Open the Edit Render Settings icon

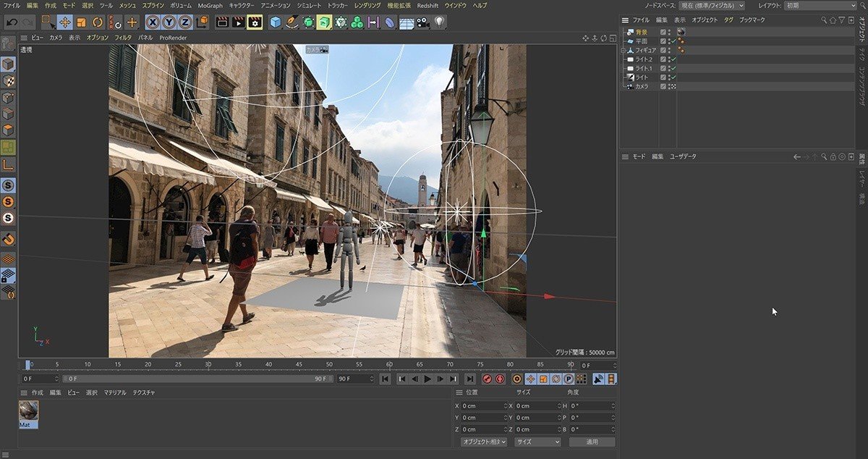tap(254, 22)
